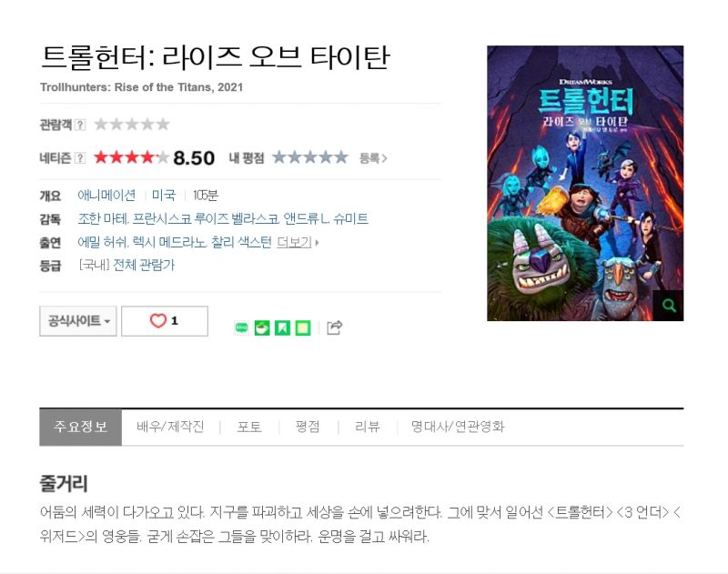Viewport: 728px width, 574px height.
Task: Click the external share arrow icon
Action: pos(334,327)
